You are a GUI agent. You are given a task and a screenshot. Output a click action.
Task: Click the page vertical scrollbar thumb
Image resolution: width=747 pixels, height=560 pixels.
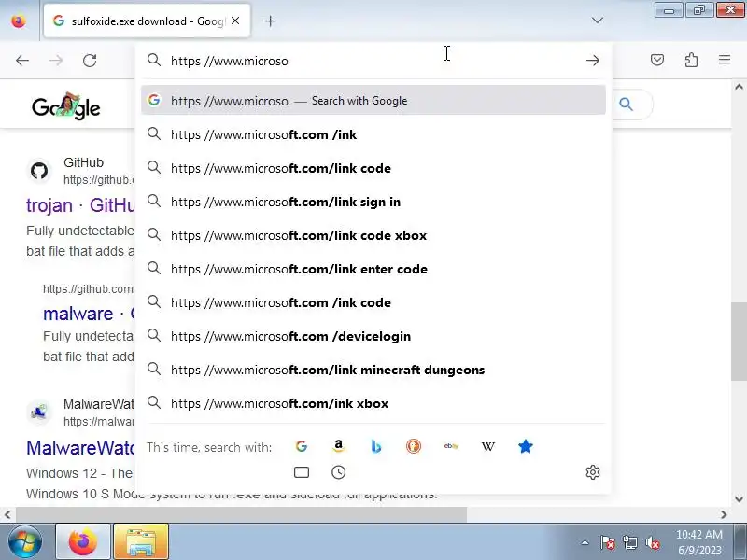click(x=739, y=341)
